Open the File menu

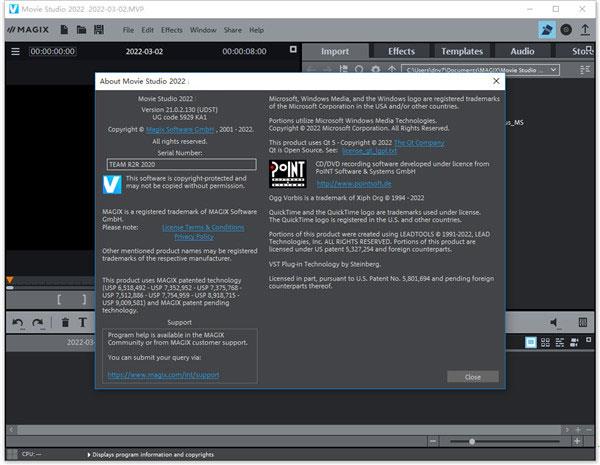[x=128, y=30]
